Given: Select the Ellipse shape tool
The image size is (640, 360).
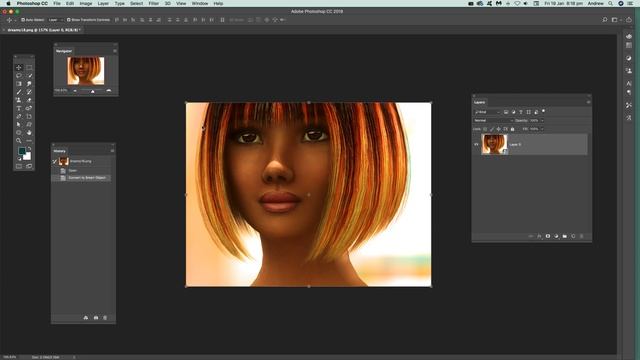Looking at the screenshot, I should pos(19,133).
